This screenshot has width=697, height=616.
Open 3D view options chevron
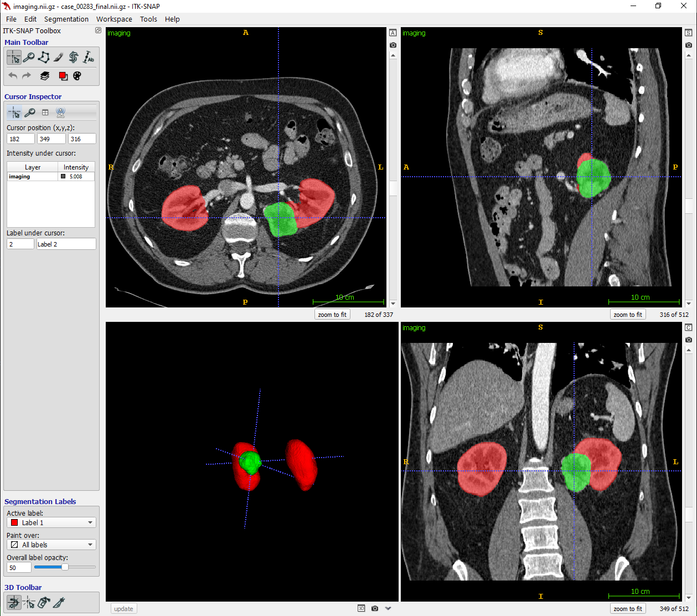(x=388, y=608)
